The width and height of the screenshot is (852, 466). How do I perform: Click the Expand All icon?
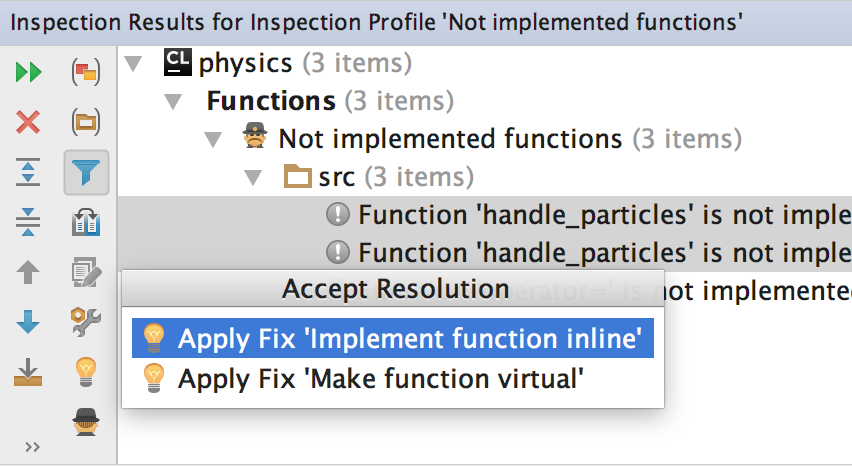coord(29,173)
